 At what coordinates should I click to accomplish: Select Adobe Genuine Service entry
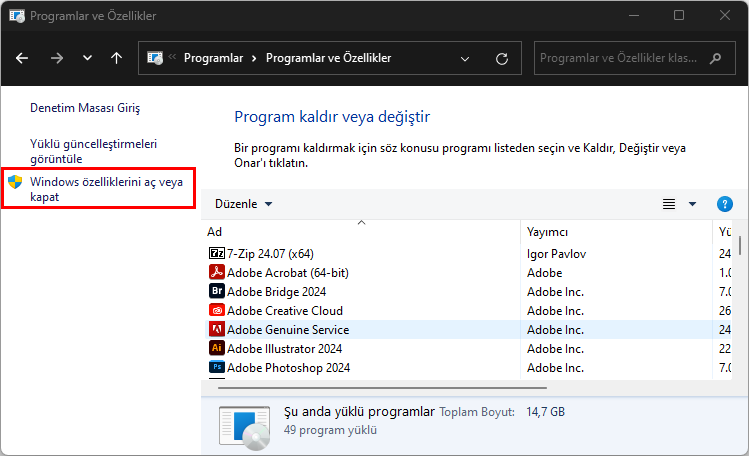[x=288, y=330]
